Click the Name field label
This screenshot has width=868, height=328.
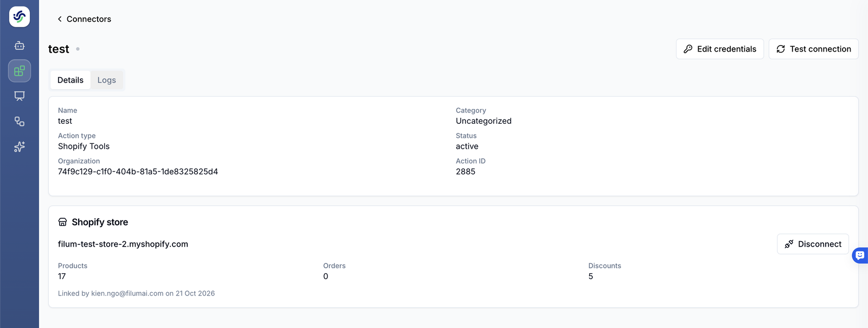pyautogui.click(x=68, y=110)
